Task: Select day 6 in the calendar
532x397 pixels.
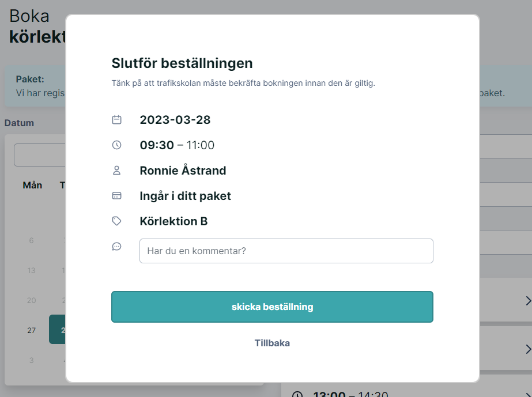Action: click(x=32, y=241)
